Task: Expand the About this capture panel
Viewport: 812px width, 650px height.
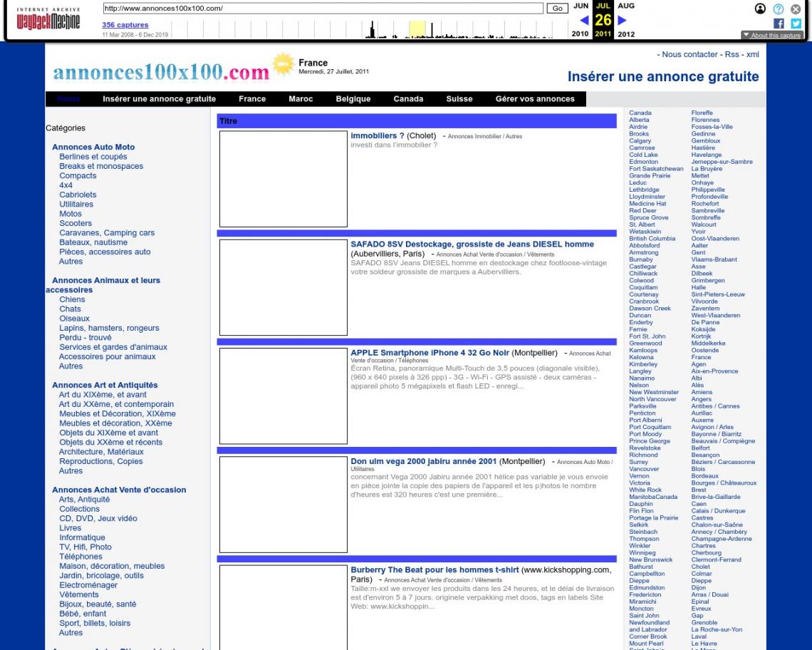Action: pos(773,34)
